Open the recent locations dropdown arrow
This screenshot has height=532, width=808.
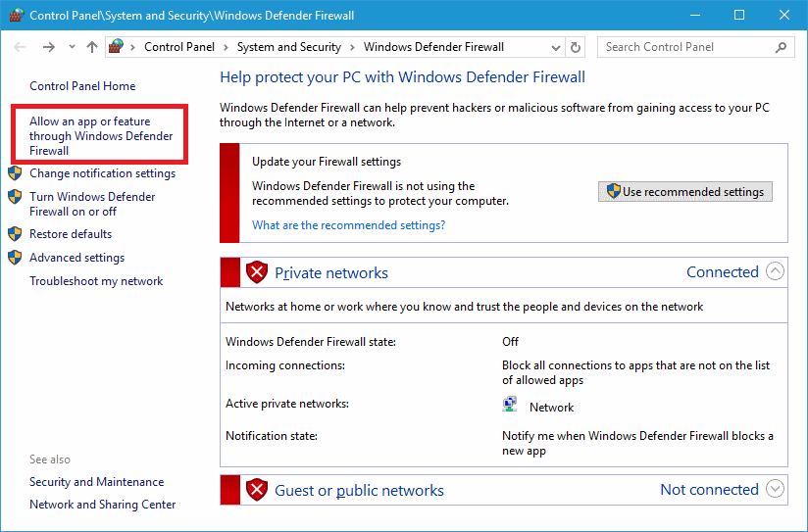coord(72,47)
